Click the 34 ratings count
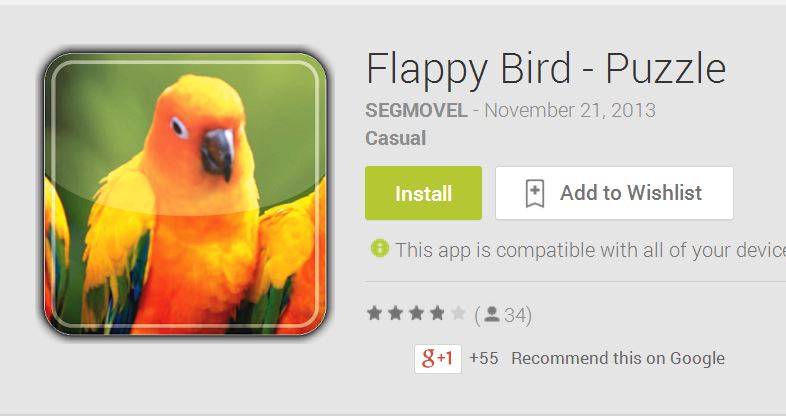The width and height of the screenshot is (786, 416). (x=514, y=315)
